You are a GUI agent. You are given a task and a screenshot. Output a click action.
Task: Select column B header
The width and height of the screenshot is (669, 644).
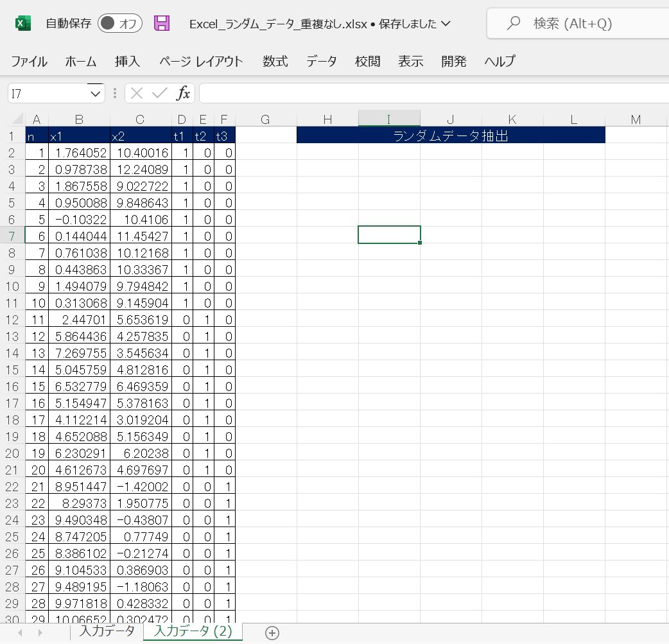click(x=79, y=119)
